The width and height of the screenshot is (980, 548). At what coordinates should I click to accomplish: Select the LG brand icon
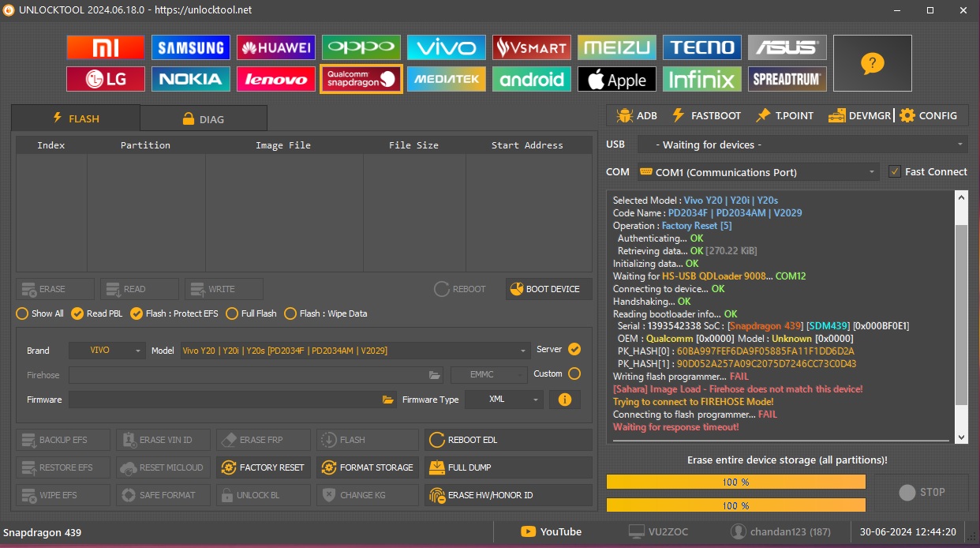pos(106,79)
